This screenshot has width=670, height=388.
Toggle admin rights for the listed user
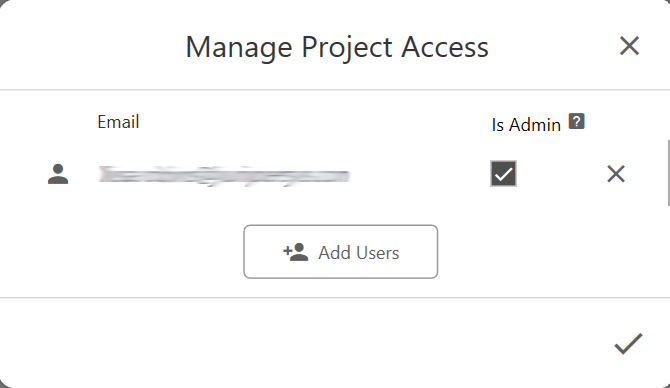(x=503, y=173)
